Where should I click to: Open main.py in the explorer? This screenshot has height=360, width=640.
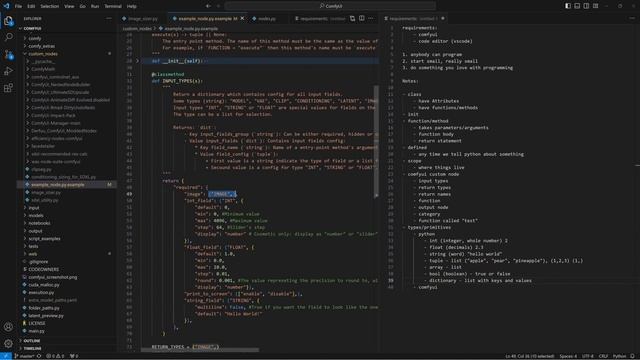coord(36,331)
